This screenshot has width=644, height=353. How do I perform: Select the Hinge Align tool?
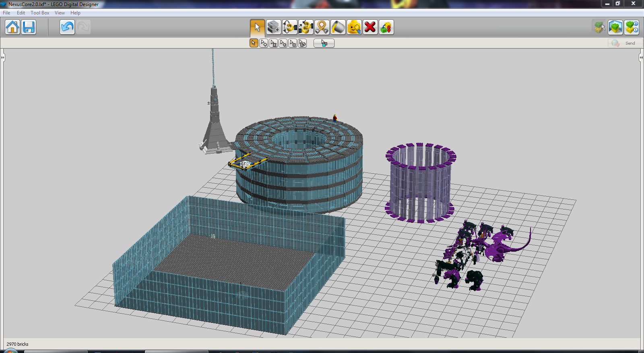(305, 27)
